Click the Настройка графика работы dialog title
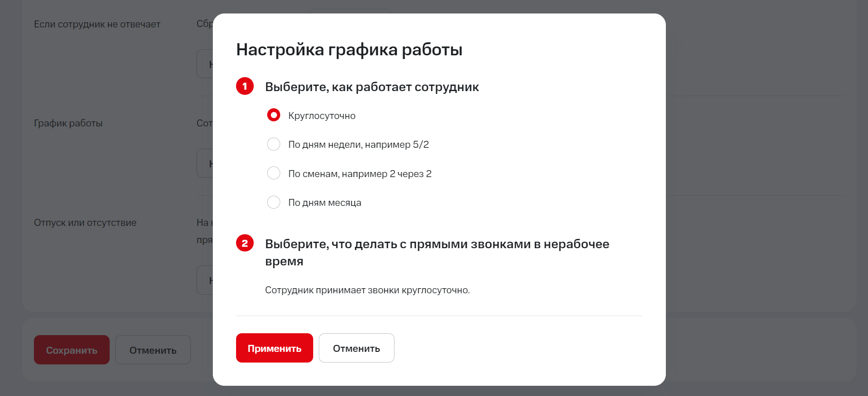Viewport: 868px width, 396px height. [349, 50]
